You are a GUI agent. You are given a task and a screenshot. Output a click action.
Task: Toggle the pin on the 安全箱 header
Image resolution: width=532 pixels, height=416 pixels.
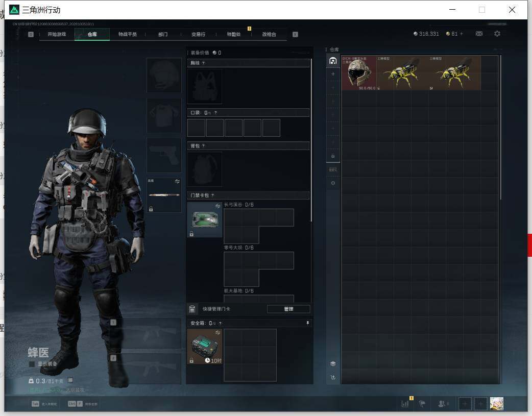pos(308,323)
